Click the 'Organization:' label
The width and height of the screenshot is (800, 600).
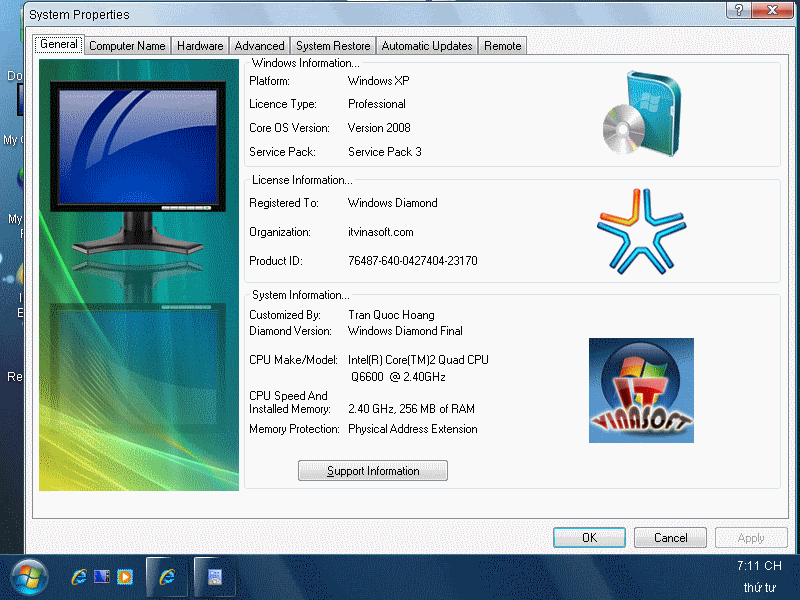click(280, 232)
